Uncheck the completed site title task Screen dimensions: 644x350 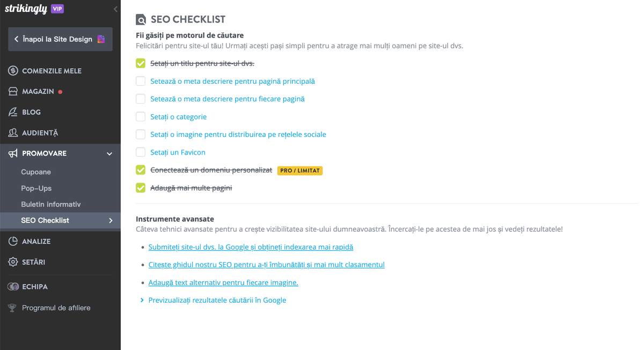point(140,63)
